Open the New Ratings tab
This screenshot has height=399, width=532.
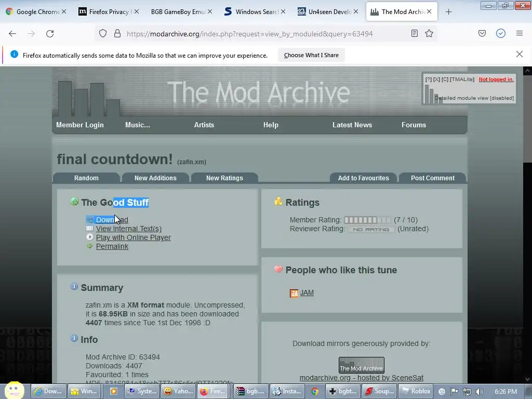[x=224, y=178]
